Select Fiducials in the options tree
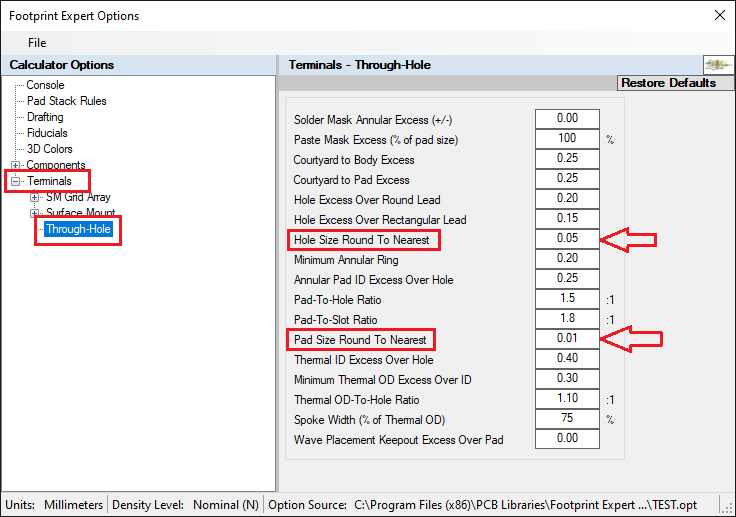Screen dimensions: 736x517 pyautogui.click(x=47, y=133)
